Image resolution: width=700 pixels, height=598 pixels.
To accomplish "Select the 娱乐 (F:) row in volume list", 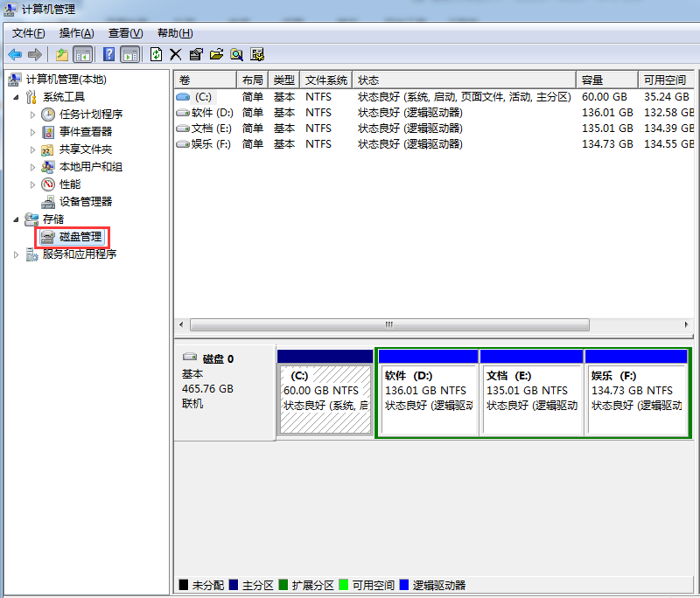I will (x=434, y=144).
